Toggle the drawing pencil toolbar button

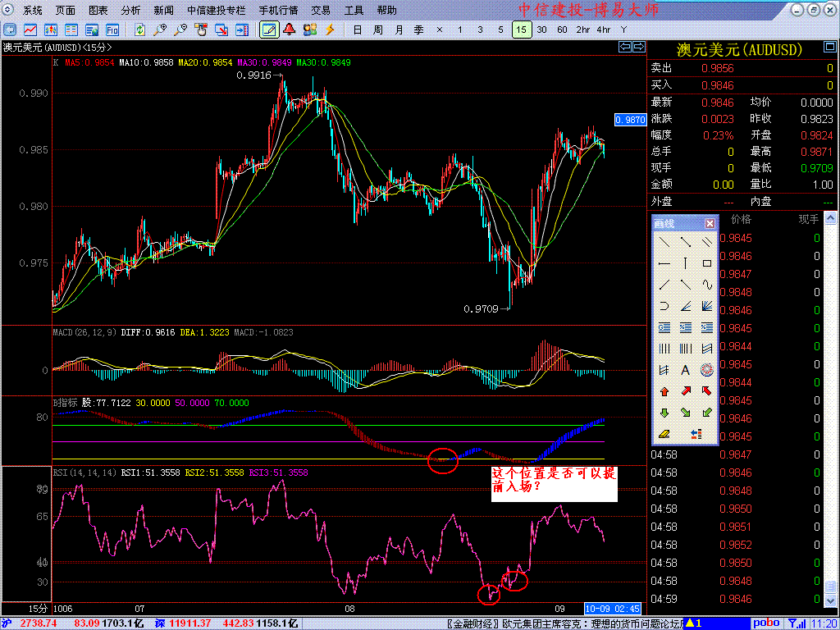(x=269, y=30)
